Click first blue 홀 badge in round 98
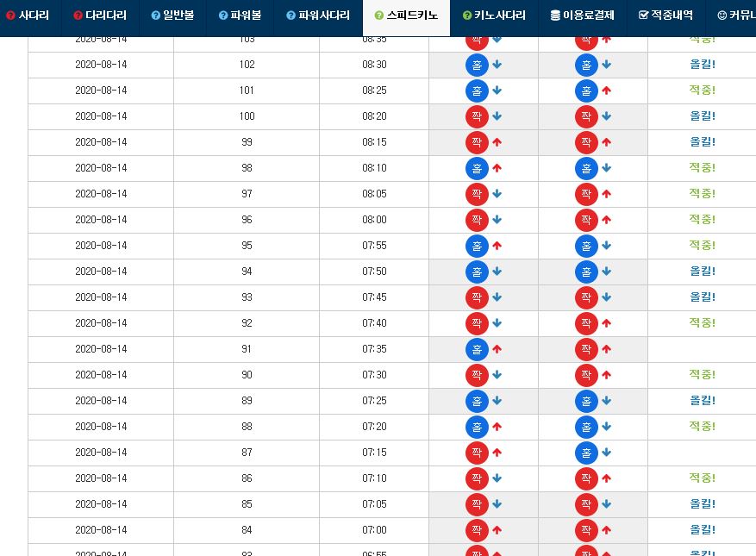Viewport: 756px width, 556px height. pyautogui.click(x=477, y=168)
